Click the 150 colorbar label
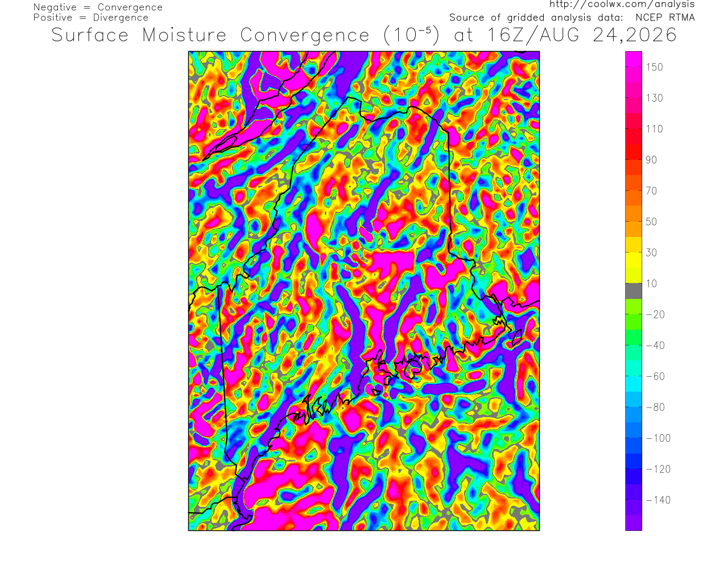Viewport: 728px width, 582px height. [x=655, y=67]
